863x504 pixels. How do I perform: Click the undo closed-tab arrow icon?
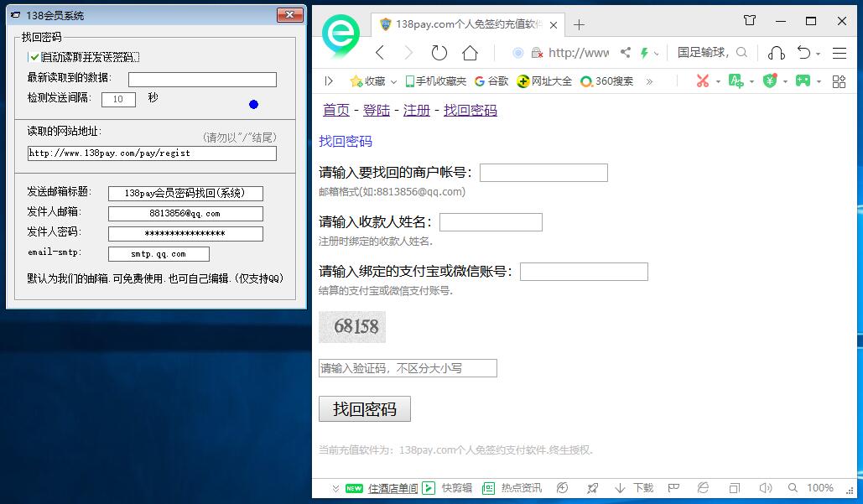point(804,52)
